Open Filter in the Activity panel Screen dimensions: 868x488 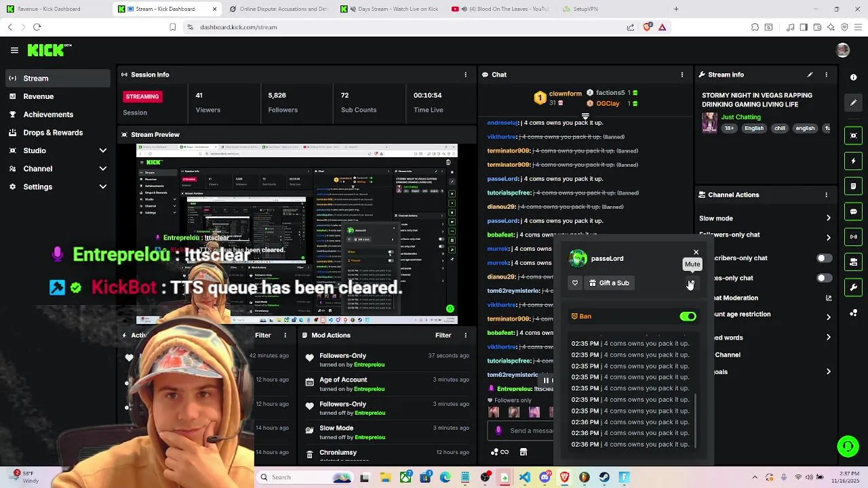coord(262,335)
